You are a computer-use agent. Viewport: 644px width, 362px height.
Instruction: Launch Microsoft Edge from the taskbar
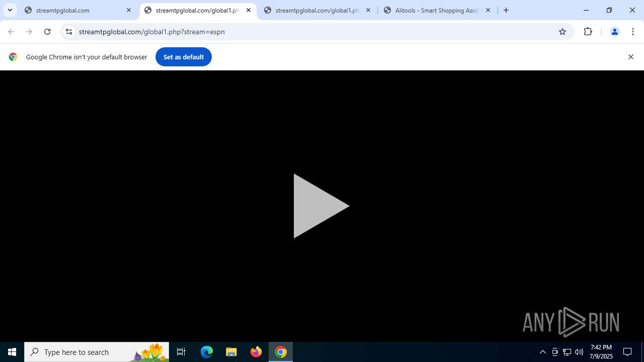[207, 352]
